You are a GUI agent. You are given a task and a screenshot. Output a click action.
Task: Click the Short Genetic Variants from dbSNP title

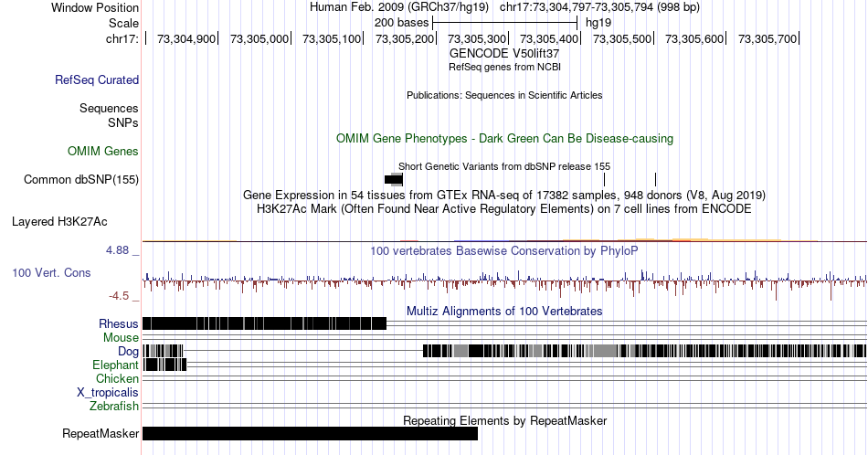point(504,166)
